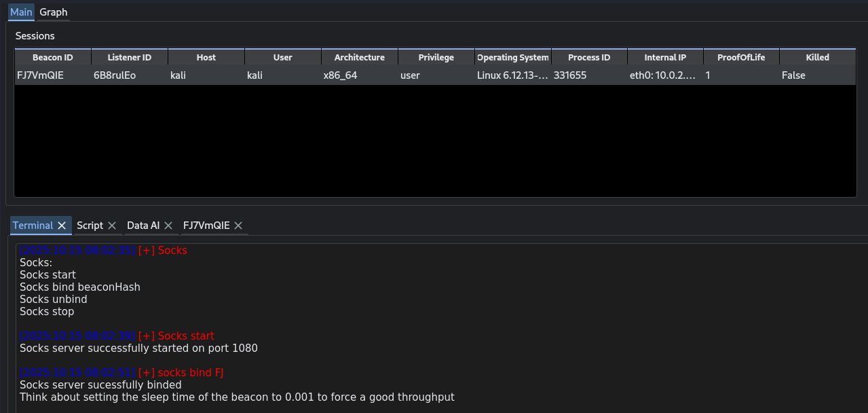Close the Data AI tab
Viewport: 868px width, 413px height.
[x=168, y=226]
